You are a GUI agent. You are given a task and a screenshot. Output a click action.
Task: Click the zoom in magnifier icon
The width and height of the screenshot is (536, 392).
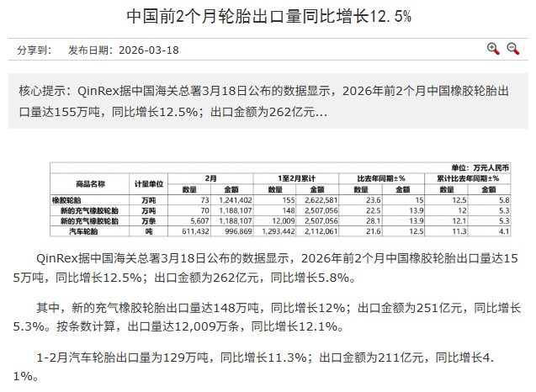click(494, 49)
